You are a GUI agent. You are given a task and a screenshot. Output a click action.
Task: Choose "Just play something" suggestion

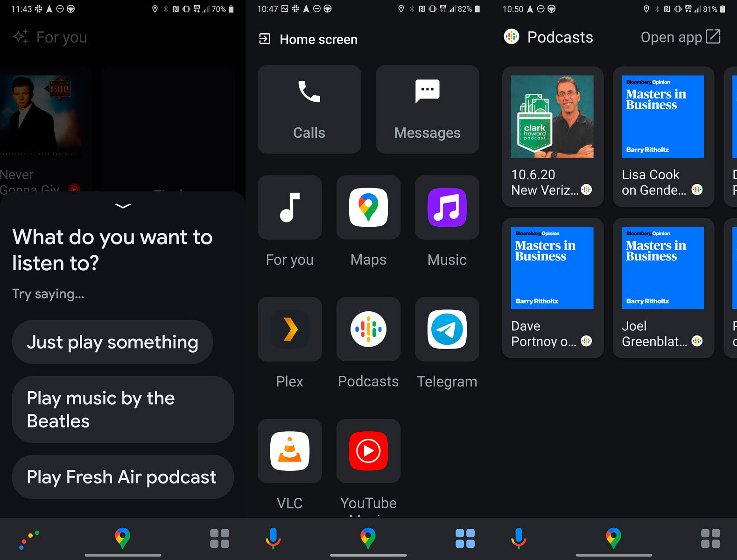point(112,342)
